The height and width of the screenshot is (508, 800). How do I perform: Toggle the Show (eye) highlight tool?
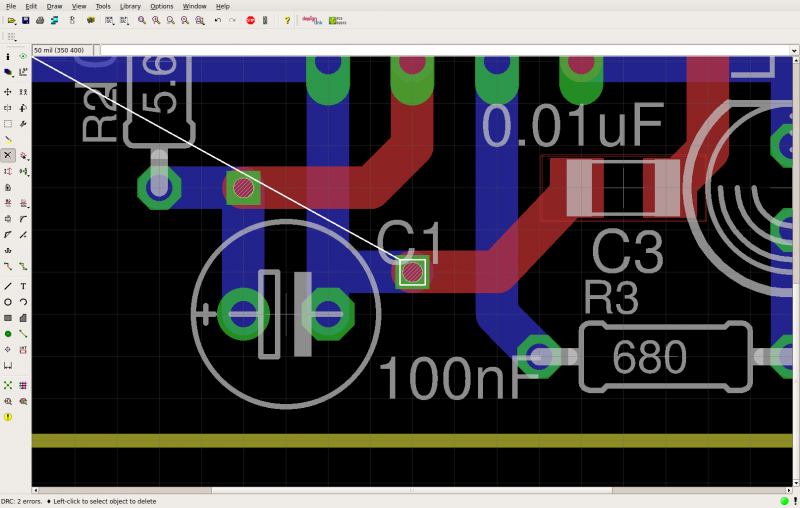pyautogui.click(x=23, y=57)
